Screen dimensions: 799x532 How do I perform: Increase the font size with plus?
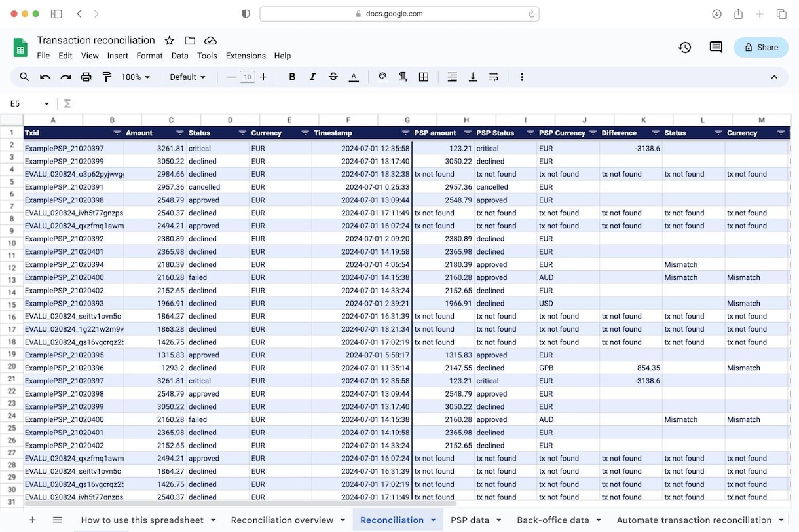[263, 77]
